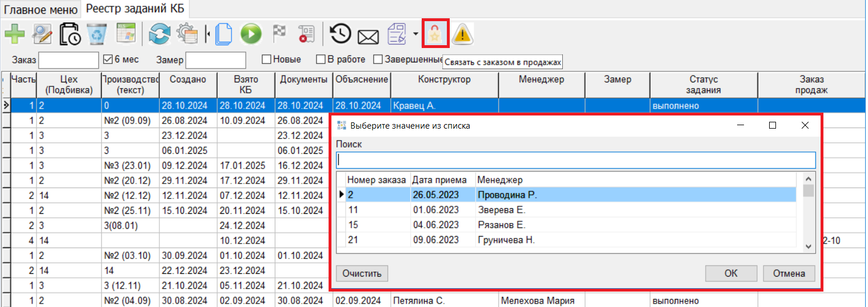Click the green plus add icon
Viewport: 868px width, 307px height.
coord(14,34)
